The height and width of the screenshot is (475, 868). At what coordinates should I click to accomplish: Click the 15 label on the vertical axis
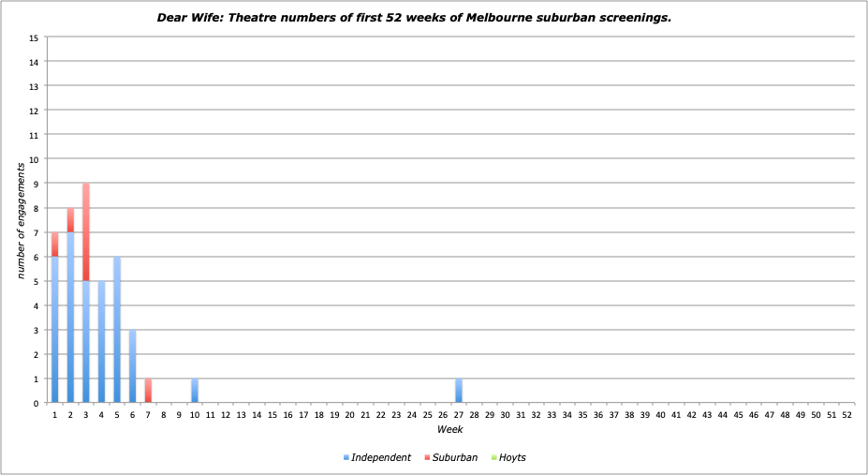34,38
